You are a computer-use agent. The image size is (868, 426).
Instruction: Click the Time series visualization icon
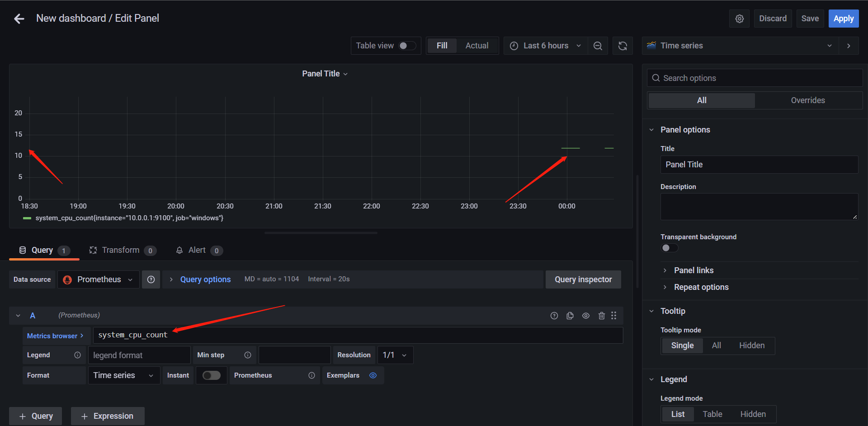pos(651,46)
